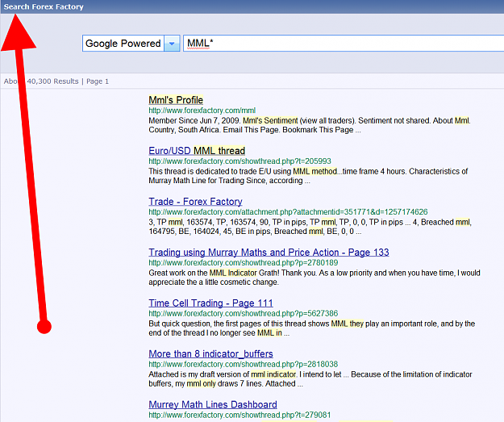The height and width of the screenshot is (422, 504).
Task: Click the showthread.php?t=205993 URL
Action: point(240,161)
